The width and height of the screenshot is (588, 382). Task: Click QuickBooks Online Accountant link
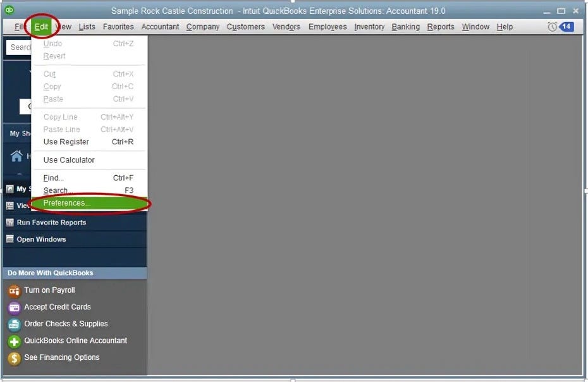[x=76, y=340]
